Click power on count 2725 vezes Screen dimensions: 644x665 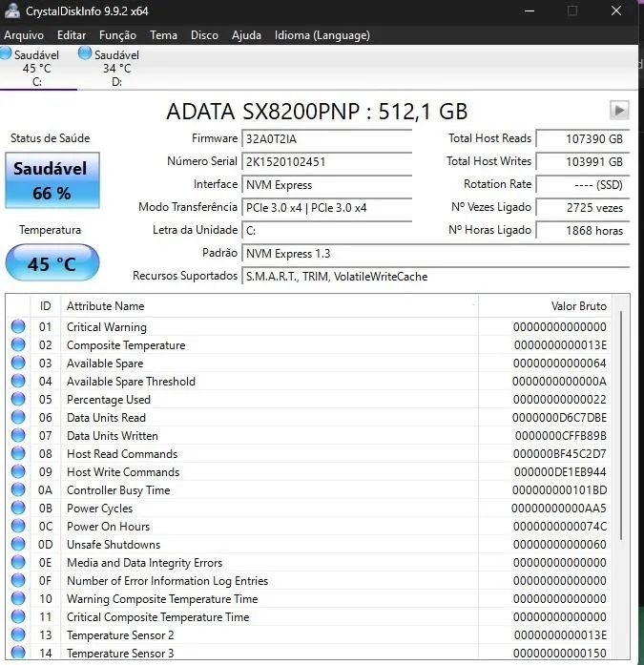pyautogui.click(x=583, y=207)
